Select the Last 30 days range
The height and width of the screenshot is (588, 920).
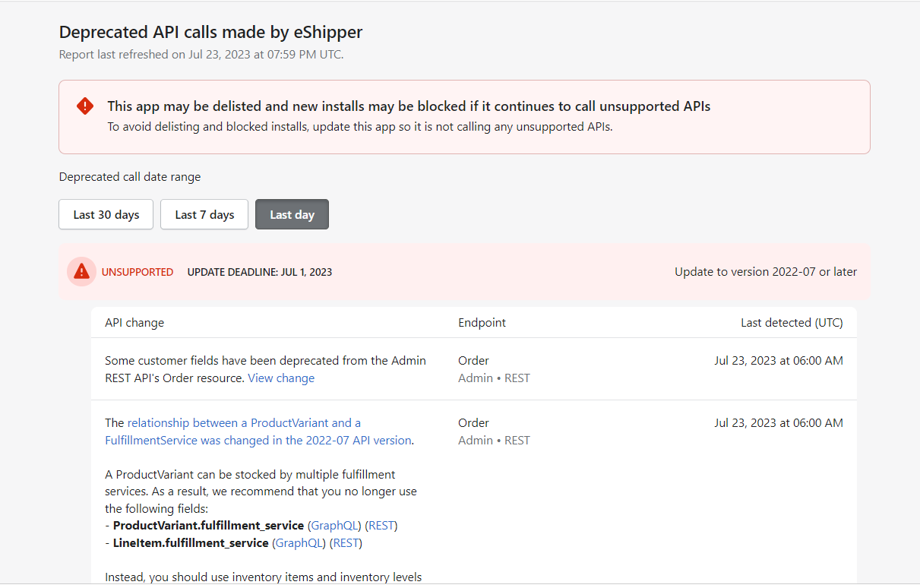click(x=106, y=214)
